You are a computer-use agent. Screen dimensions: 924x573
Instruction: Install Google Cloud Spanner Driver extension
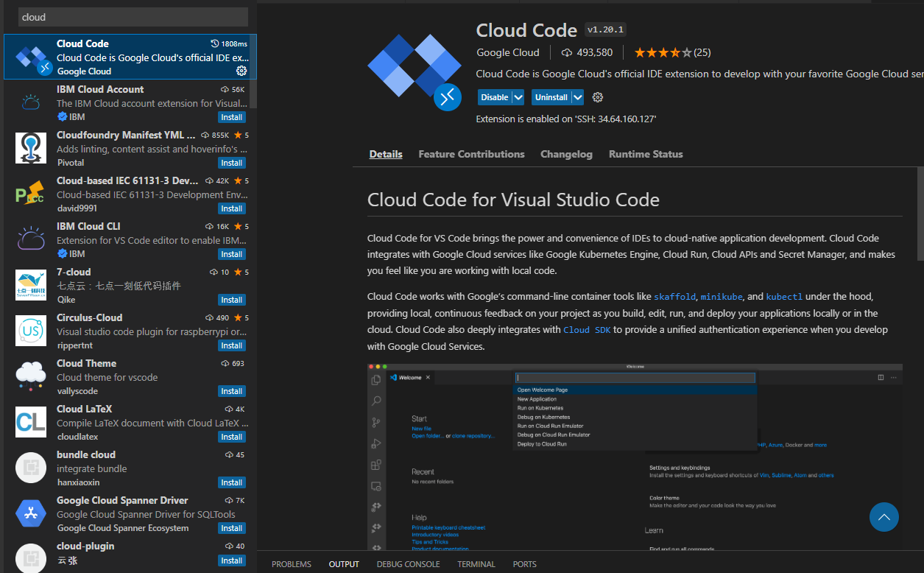coord(232,528)
